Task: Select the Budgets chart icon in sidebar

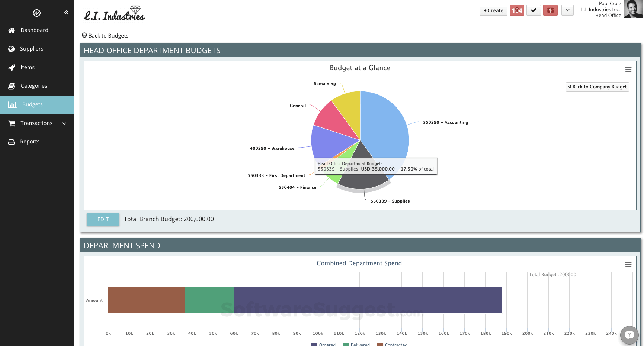Action: 12,104
